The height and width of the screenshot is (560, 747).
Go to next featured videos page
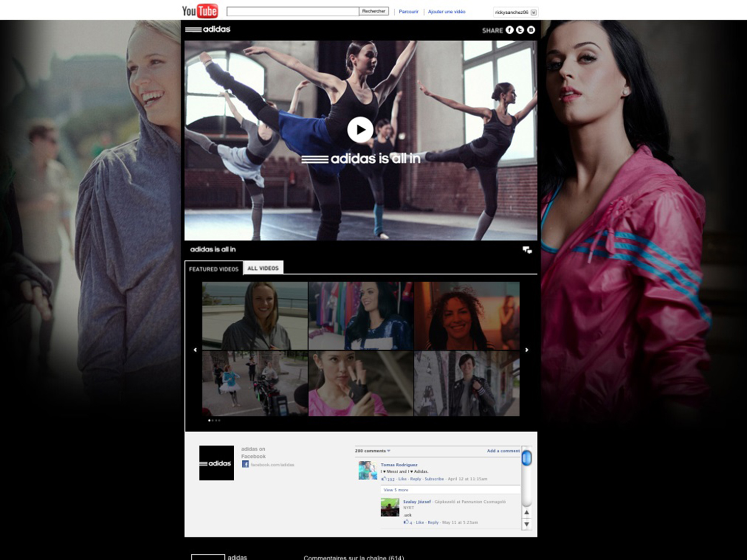point(527,350)
